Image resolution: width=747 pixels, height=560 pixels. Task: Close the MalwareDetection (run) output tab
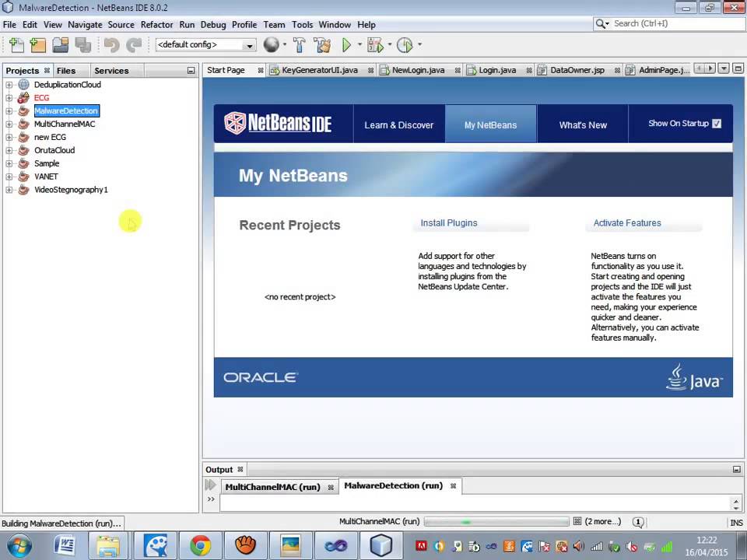(453, 485)
